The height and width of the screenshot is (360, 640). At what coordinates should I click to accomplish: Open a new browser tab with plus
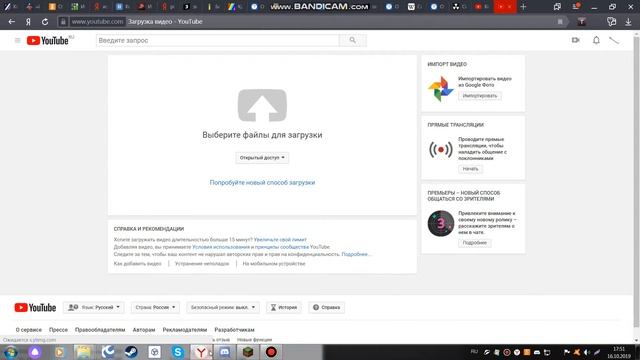click(523, 7)
